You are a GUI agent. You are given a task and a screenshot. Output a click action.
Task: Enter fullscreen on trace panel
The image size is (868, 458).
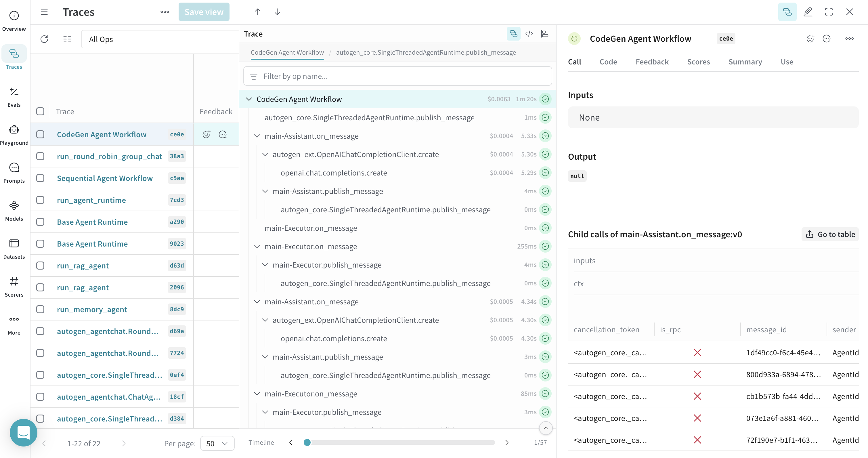829,12
